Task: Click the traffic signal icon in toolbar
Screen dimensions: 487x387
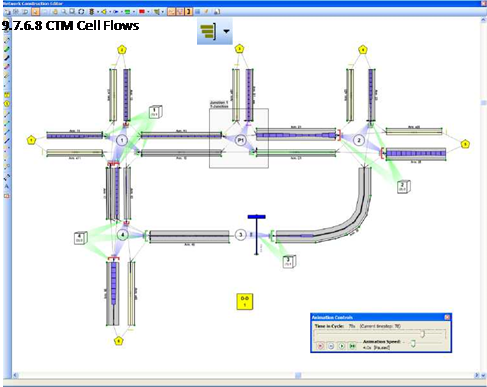Action: (x=91, y=12)
